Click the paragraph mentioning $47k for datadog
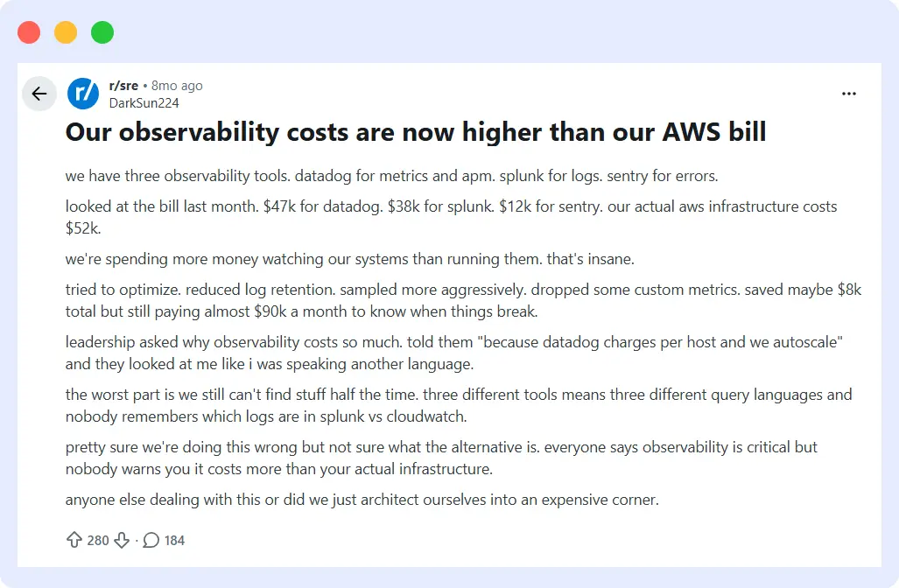This screenshot has width=899, height=588. pos(451,217)
